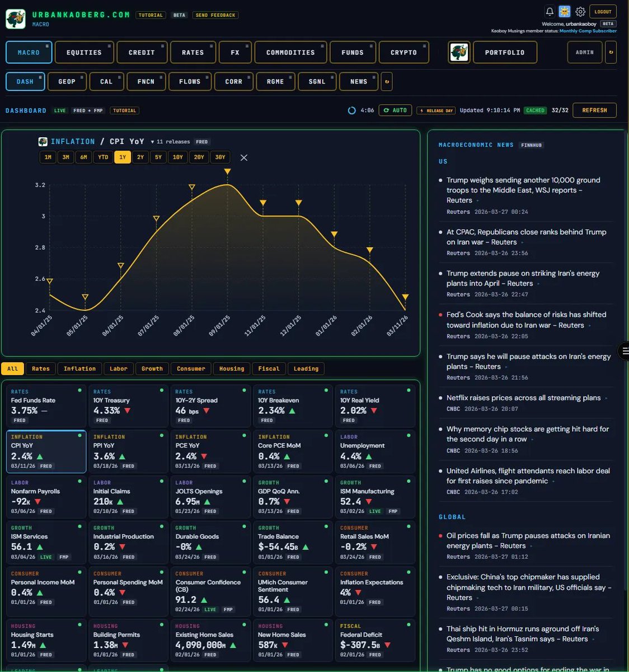Open the CORR sub-tab

(x=234, y=81)
